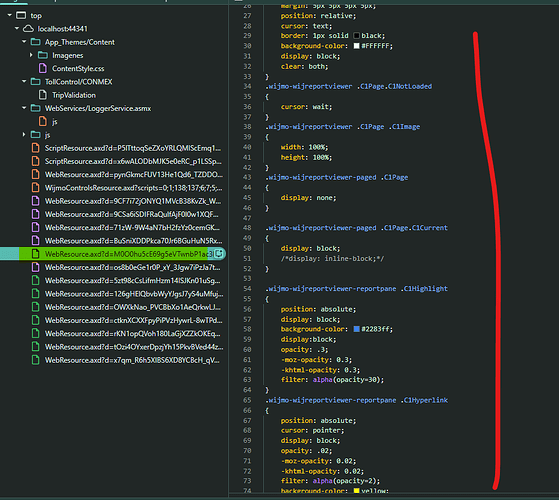This screenshot has height=500, width=559.
Task: Click the icon at the end of the highlighted WebResource row
Action: click(x=219, y=253)
